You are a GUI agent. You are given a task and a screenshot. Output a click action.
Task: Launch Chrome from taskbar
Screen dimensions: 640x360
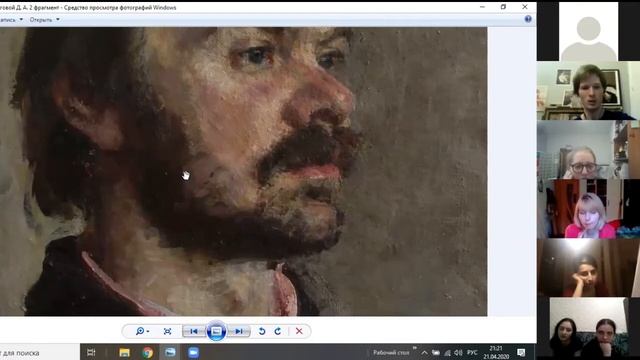[148, 352]
